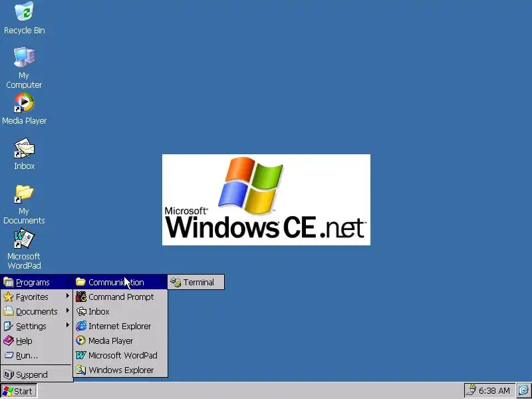Click the My Documents label text
This screenshot has width=532, height=399.
click(24, 215)
